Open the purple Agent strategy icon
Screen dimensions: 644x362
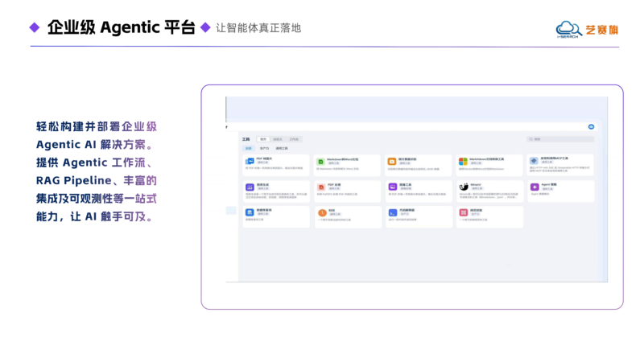[535, 187]
